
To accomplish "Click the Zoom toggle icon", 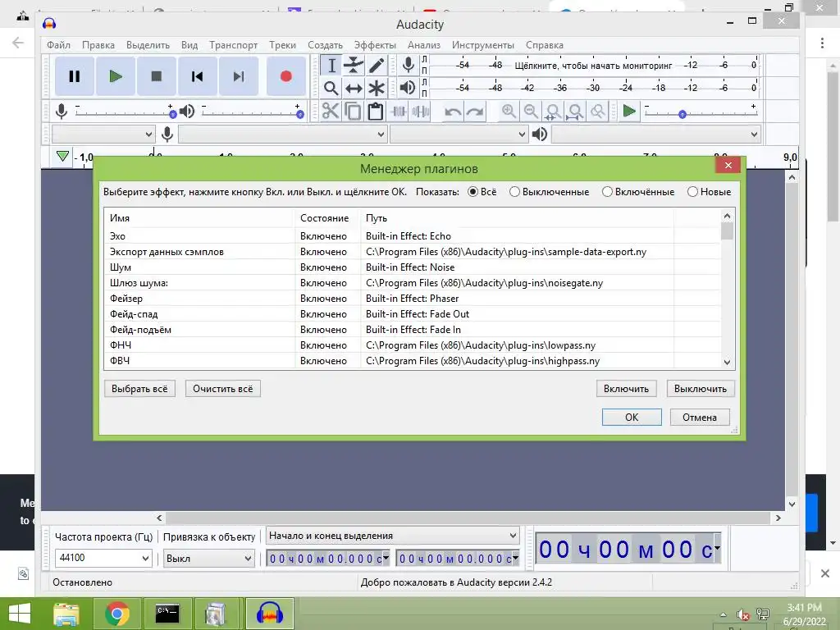I will click(598, 112).
